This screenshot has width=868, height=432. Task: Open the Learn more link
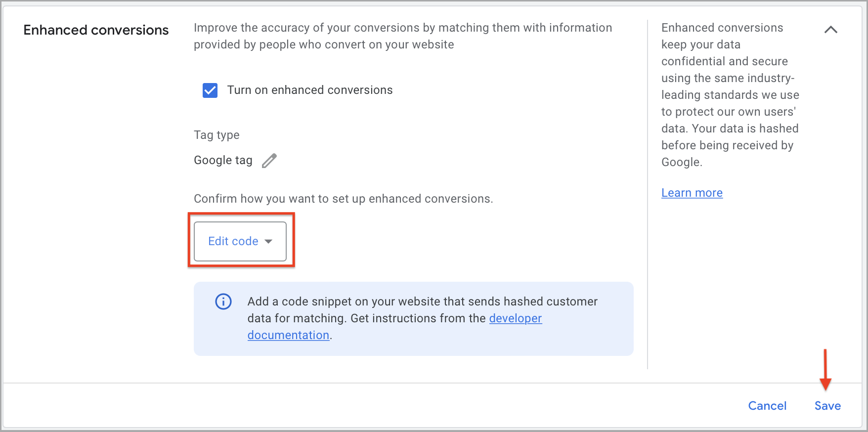coord(692,193)
